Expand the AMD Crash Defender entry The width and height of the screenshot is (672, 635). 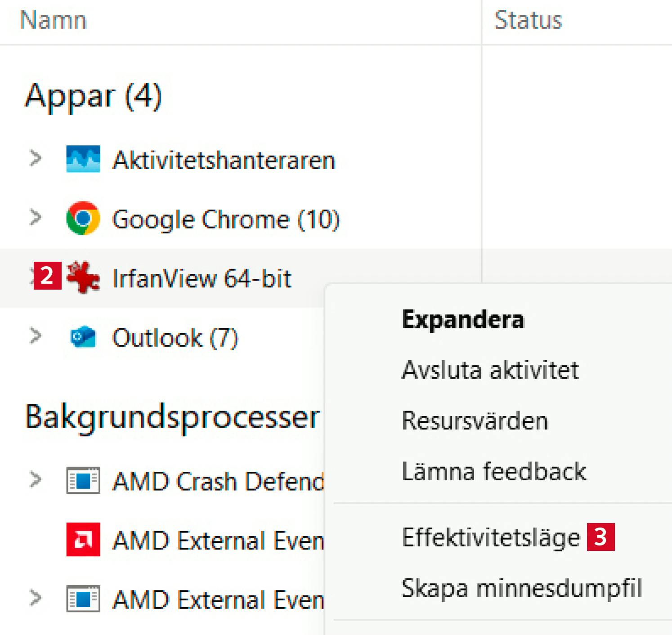pyautogui.click(x=36, y=479)
